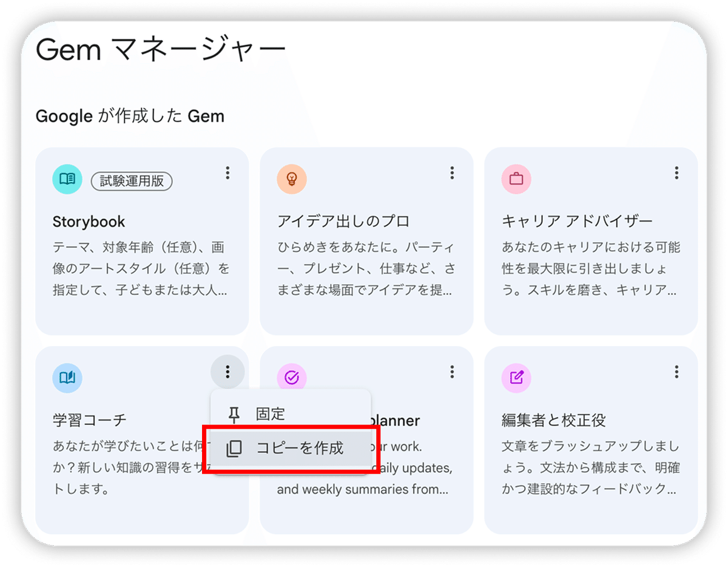Click the planner text ending weekly summaries from
Screen dimensions: 728x567
coord(363,489)
